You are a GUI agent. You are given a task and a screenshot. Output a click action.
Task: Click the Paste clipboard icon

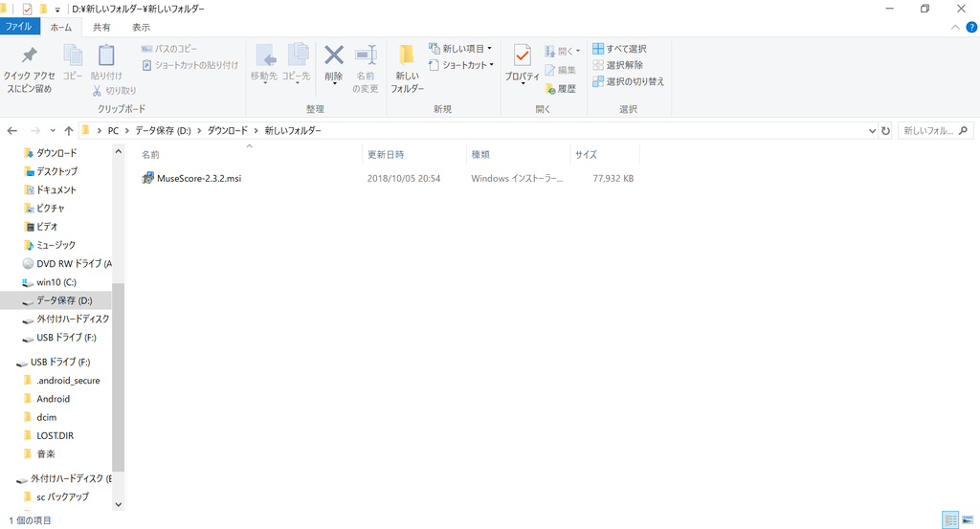pyautogui.click(x=106, y=55)
